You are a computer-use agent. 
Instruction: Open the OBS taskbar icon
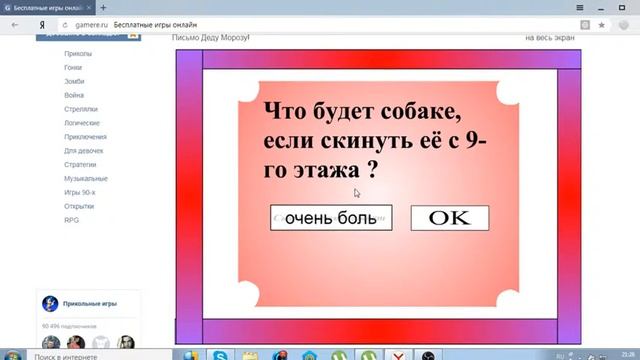pyautogui.click(x=428, y=355)
